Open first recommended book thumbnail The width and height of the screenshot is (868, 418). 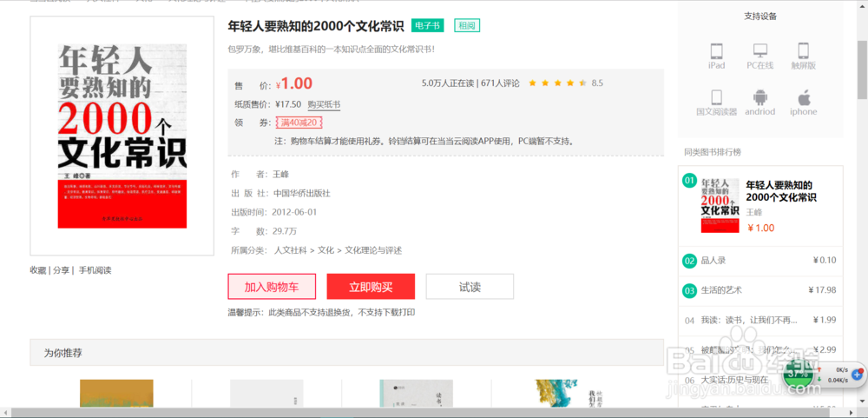click(116, 395)
